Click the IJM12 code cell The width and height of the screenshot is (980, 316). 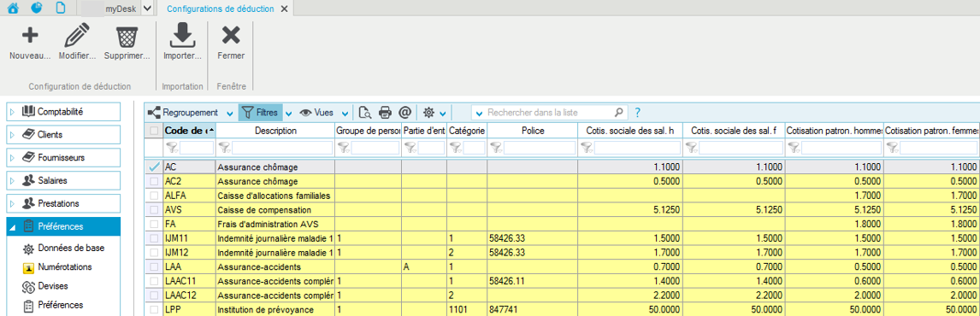(x=189, y=253)
